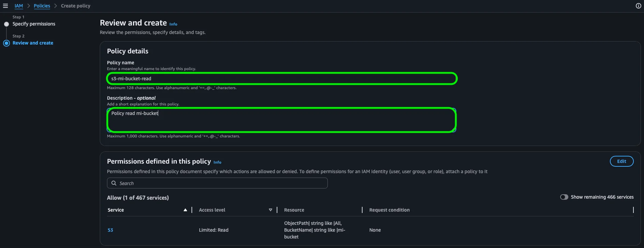644x248 pixels.
Task: Open Info link beside Review and create
Action: (x=173, y=24)
